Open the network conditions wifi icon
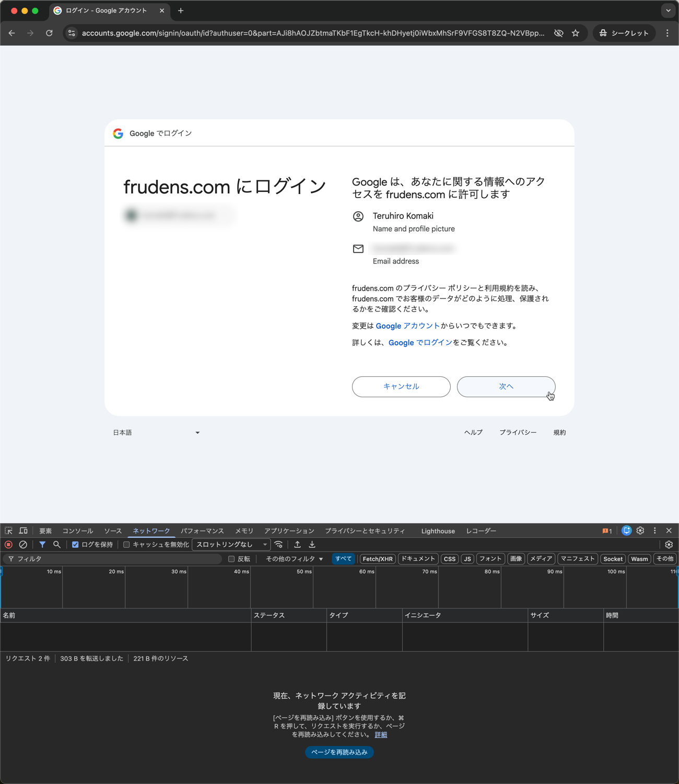Screen dimensions: 679x784 tap(279, 545)
